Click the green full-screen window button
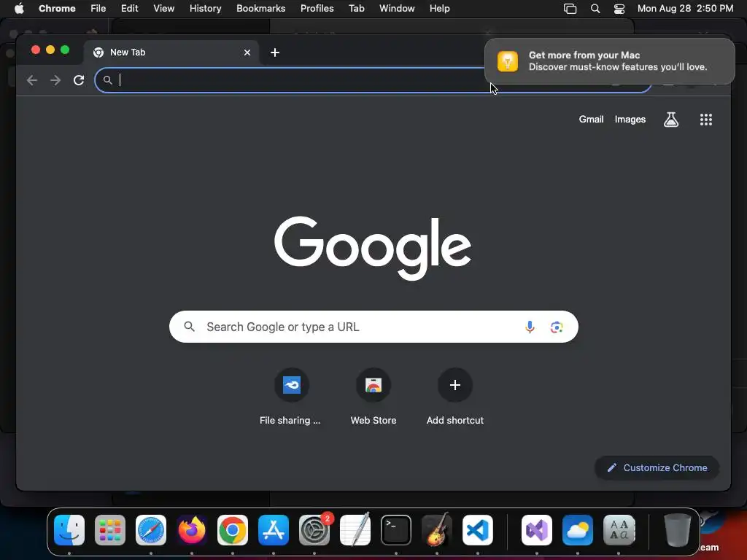This screenshot has width=747, height=560. [65, 50]
